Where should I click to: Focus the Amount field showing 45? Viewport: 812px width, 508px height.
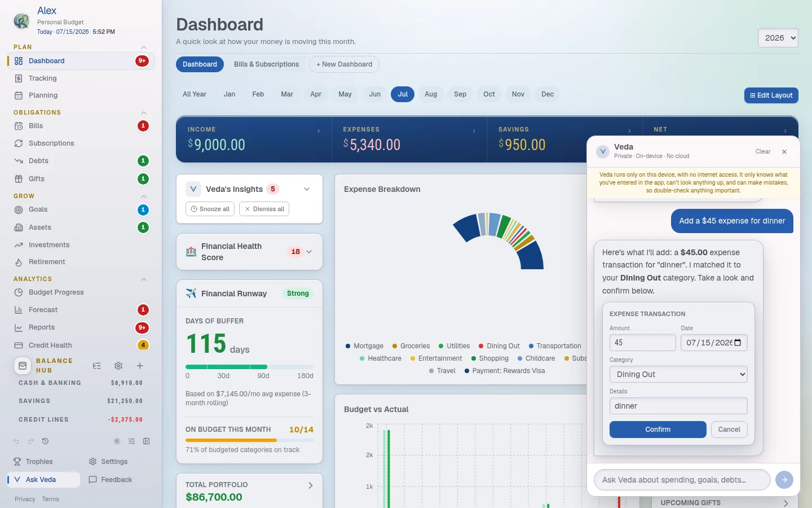pos(643,343)
